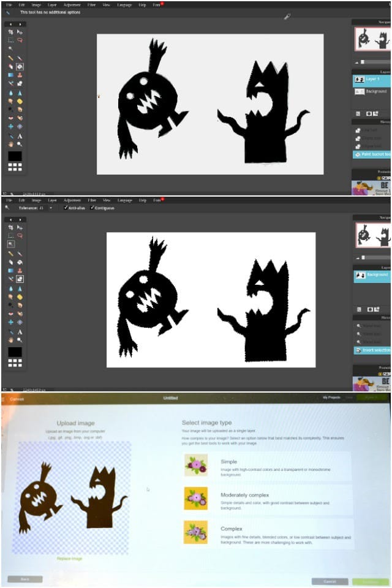Open My Projects in Cricut header
This screenshot has width=392, height=588.
click(331, 398)
